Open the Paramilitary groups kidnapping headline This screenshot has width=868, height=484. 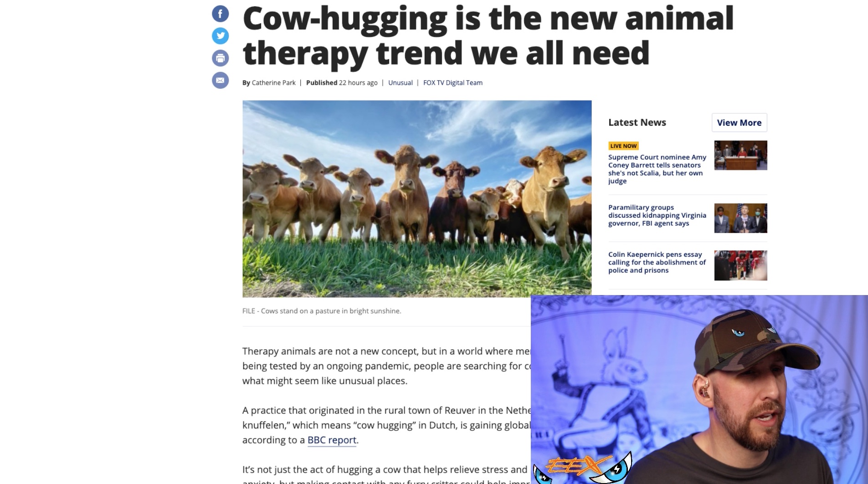[657, 215]
